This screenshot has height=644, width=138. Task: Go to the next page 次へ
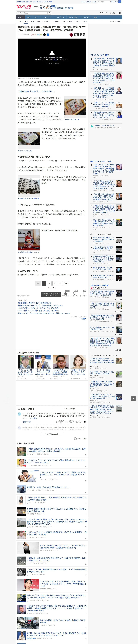click(66, 283)
